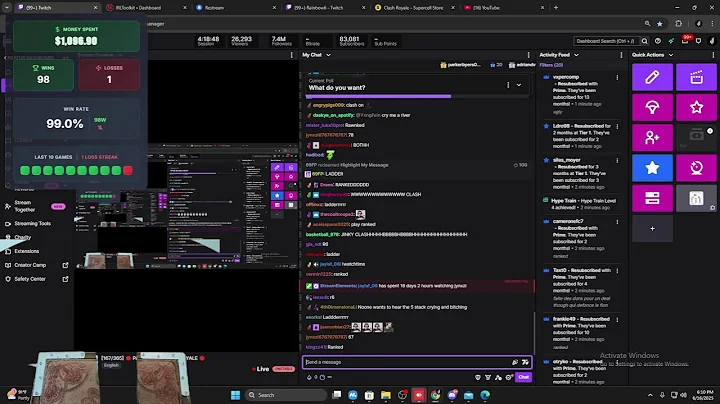Screen dimensions: 720x404
Task: Click the blue filled star quick action
Action: pos(652,168)
